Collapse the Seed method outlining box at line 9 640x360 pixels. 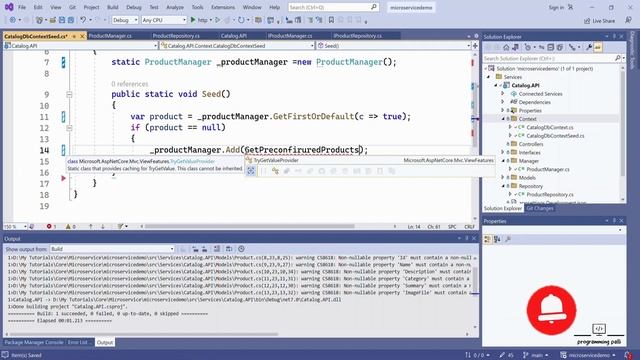click(69, 95)
